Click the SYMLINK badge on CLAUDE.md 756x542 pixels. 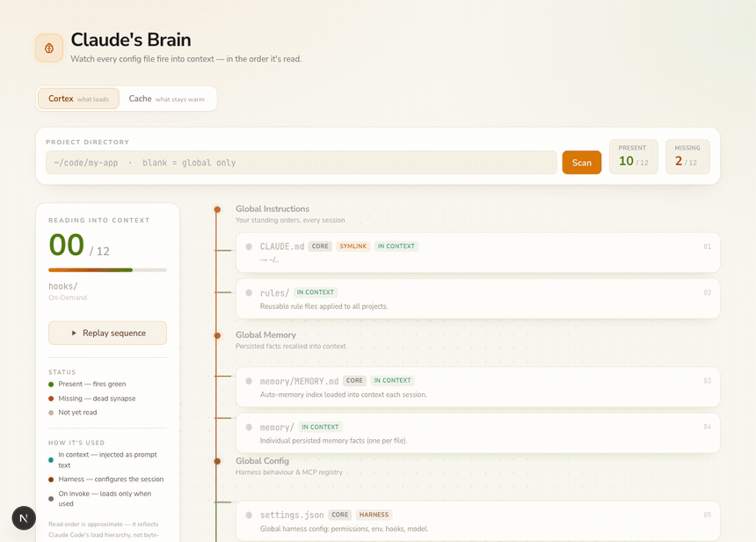353,246
